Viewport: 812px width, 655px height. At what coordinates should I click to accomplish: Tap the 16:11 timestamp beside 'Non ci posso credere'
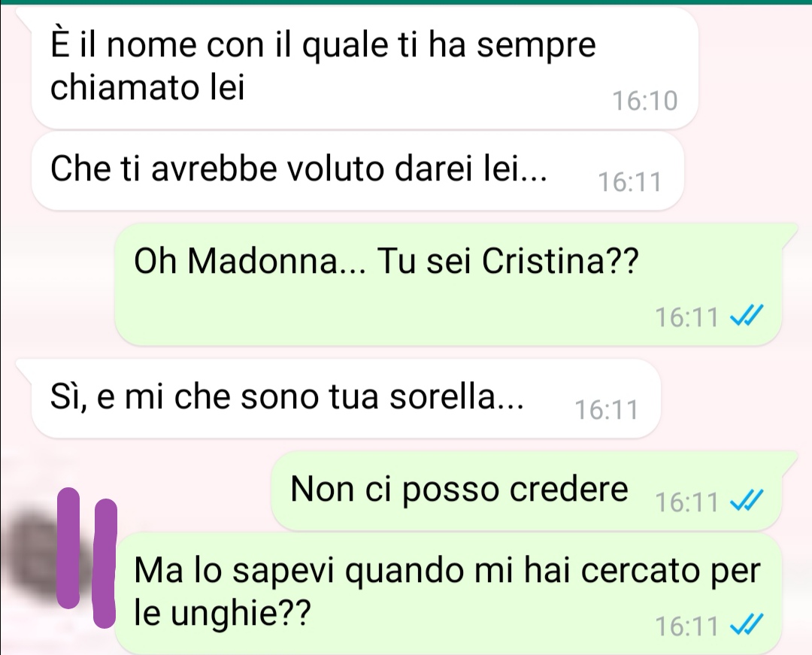686,502
